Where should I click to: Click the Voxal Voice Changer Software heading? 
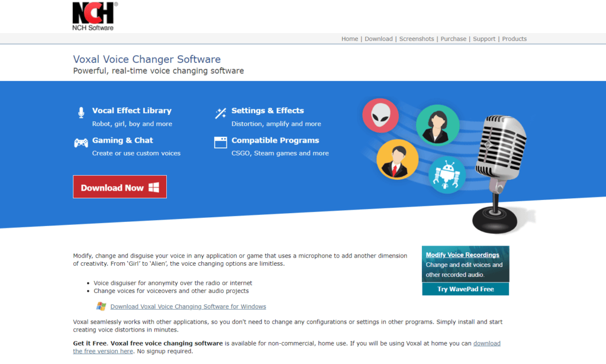(x=147, y=59)
